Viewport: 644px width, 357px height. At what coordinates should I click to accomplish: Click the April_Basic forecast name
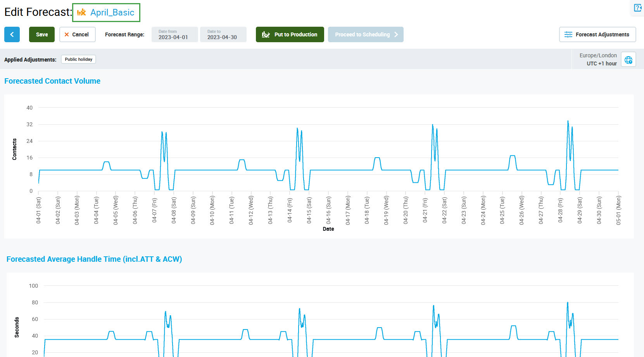[x=112, y=12]
